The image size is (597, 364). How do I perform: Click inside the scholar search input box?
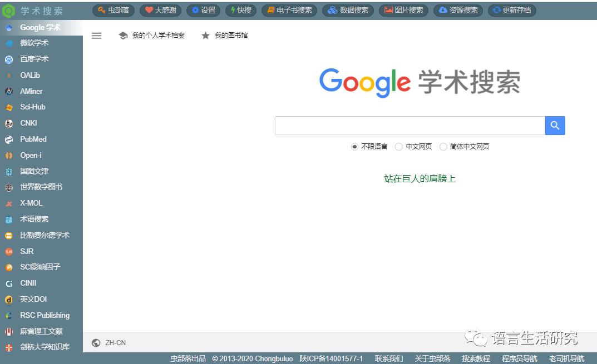(410, 126)
